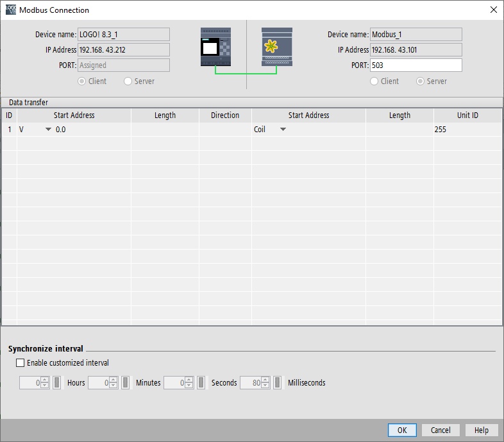Click the Direction column header

tap(225, 115)
